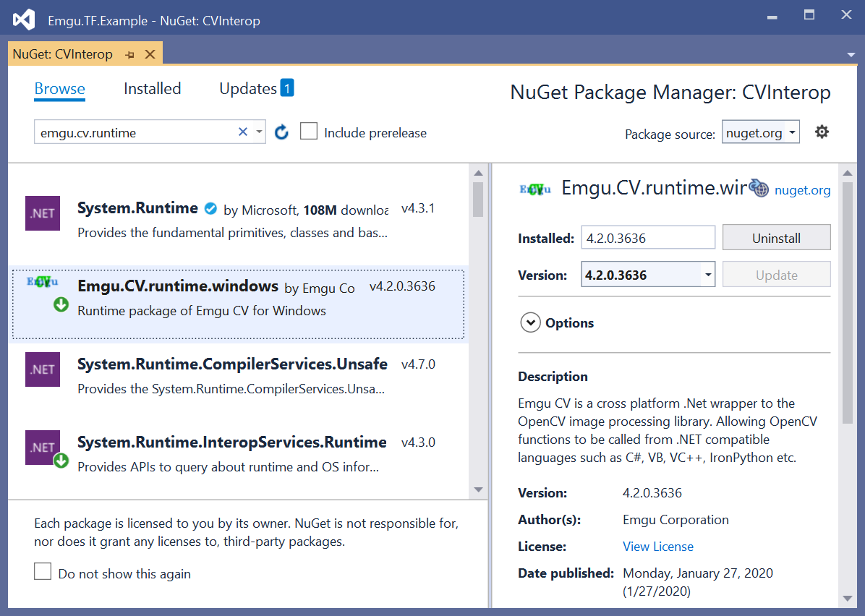Enable Do not show this again
Image resolution: width=865 pixels, height=616 pixels.
coord(43,571)
